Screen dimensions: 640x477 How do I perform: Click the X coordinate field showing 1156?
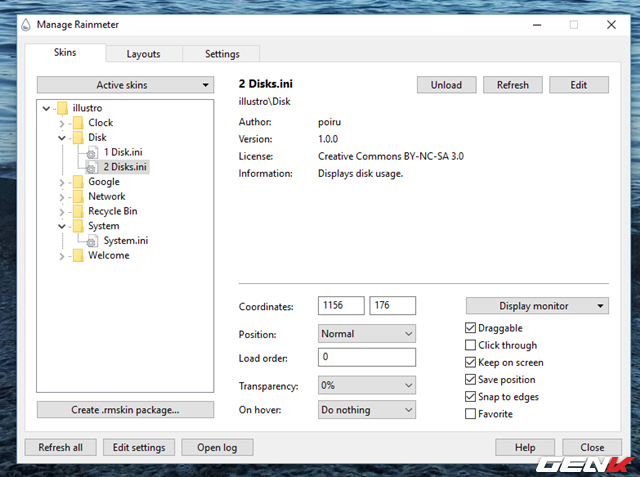pos(341,306)
